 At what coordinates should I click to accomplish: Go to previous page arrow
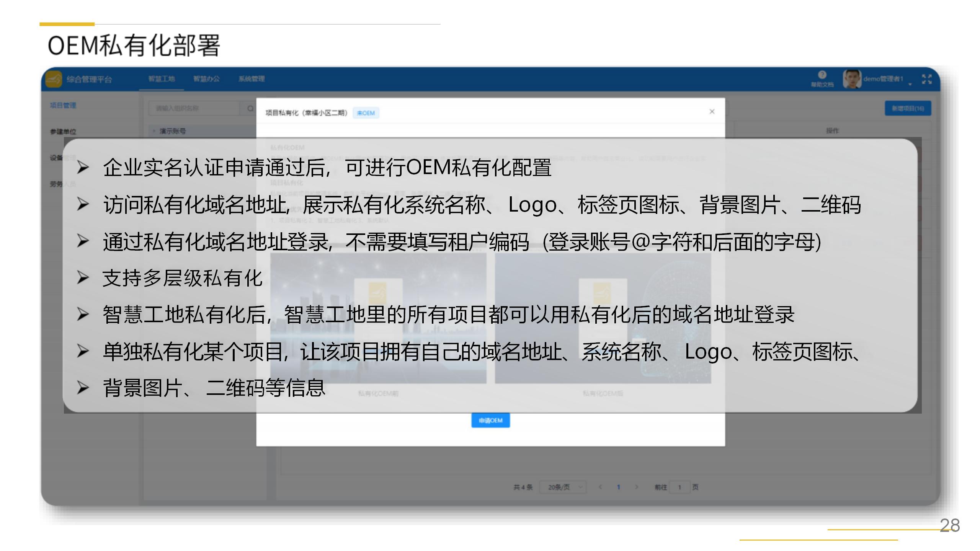click(600, 487)
